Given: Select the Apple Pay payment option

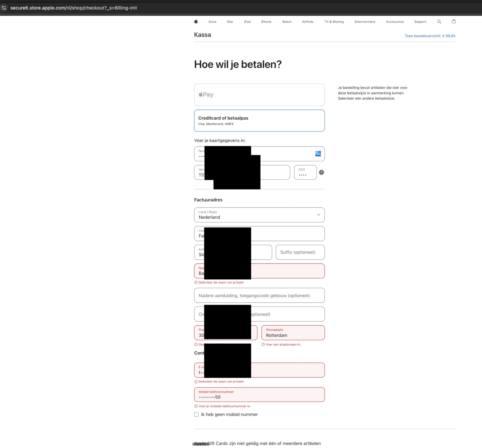Looking at the screenshot, I should pyautogui.click(x=259, y=94).
